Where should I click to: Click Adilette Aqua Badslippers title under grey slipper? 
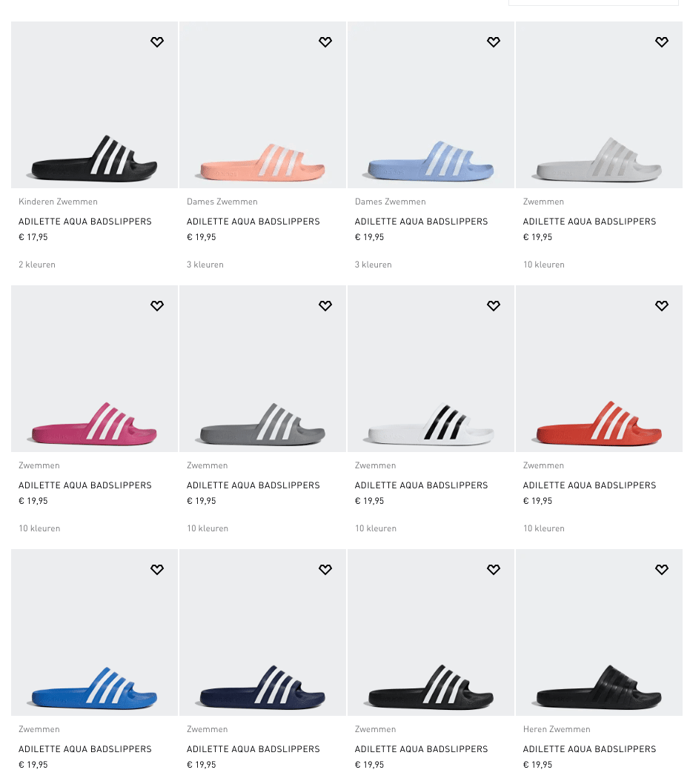pyautogui.click(x=253, y=485)
